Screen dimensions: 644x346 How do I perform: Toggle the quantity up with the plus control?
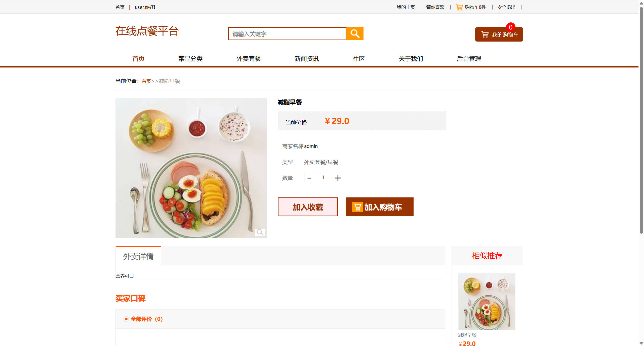point(338,178)
